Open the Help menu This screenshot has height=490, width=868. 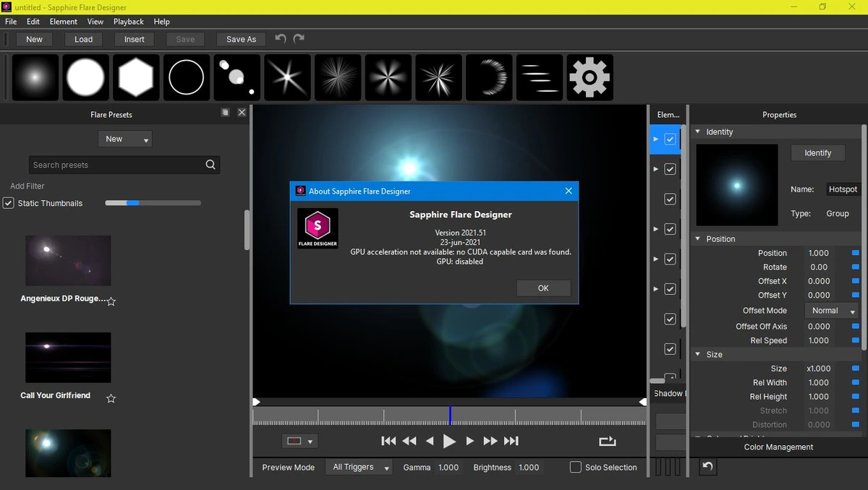click(161, 22)
